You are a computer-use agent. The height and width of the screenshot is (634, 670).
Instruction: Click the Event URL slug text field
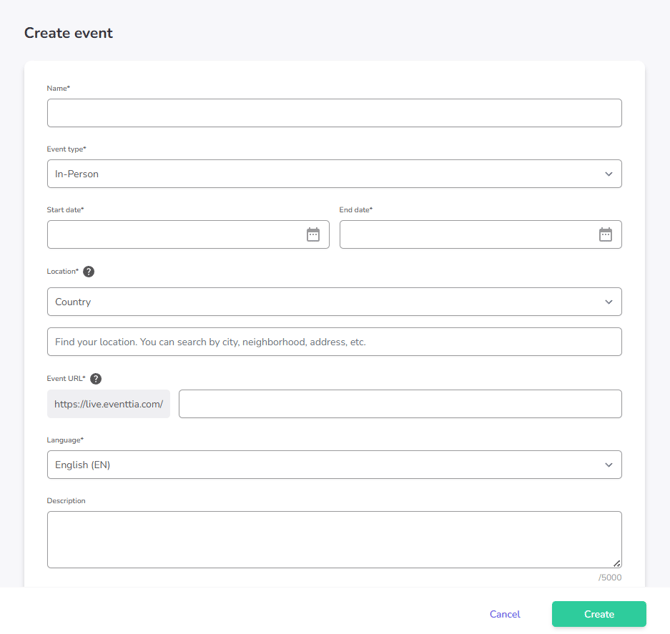[x=400, y=404]
